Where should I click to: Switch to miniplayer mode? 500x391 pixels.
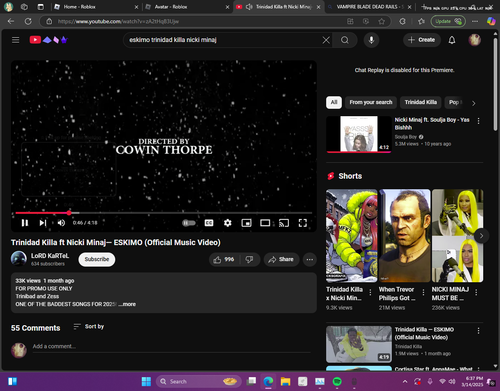tap(246, 223)
